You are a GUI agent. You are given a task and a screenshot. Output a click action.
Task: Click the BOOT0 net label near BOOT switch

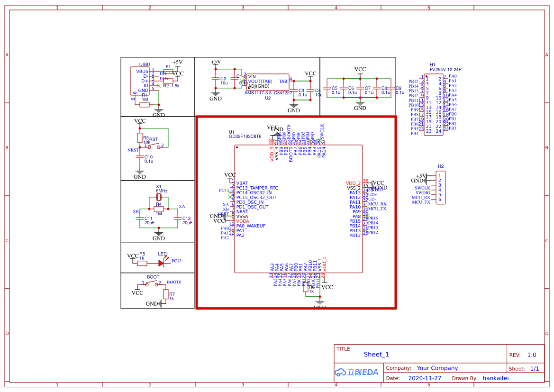(174, 282)
